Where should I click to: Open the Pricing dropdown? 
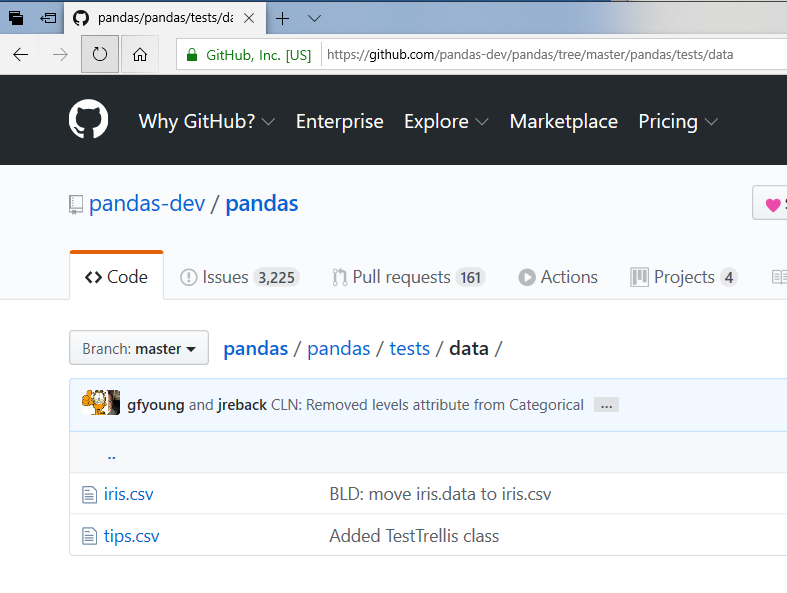678,121
